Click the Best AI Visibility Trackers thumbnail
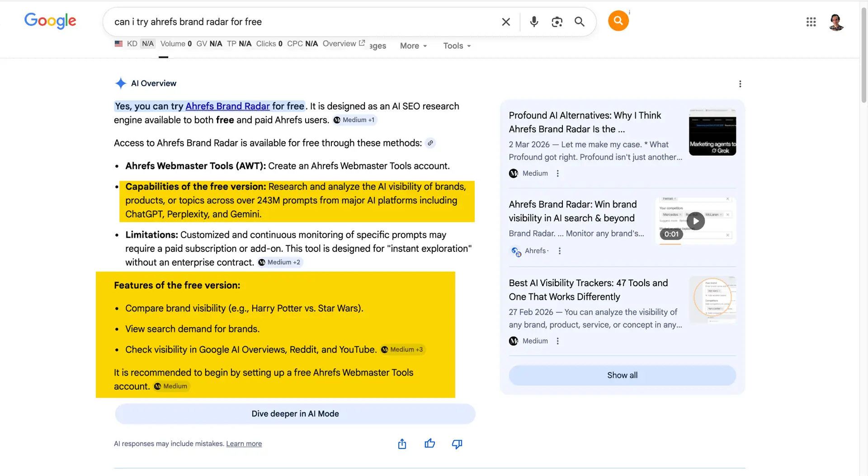868x476 pixels. tap(712, 300)
